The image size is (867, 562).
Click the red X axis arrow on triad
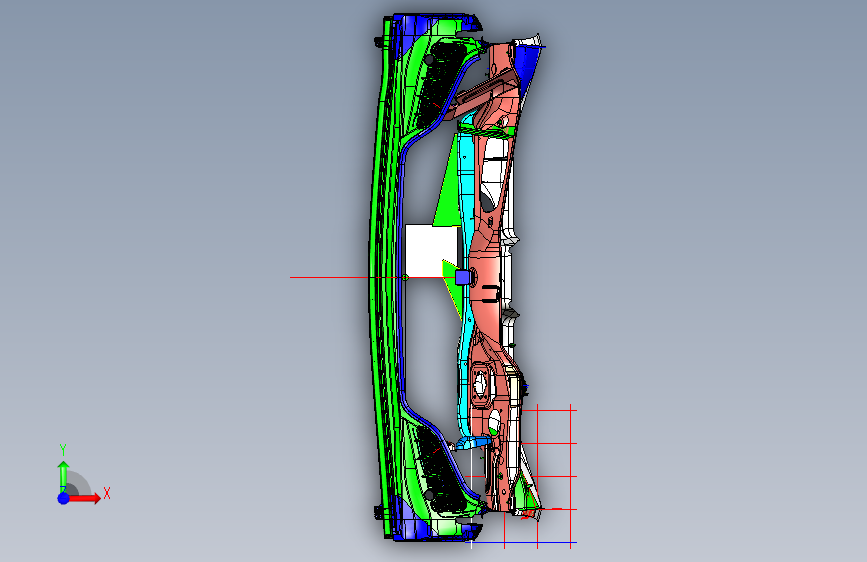coord(84,498)
